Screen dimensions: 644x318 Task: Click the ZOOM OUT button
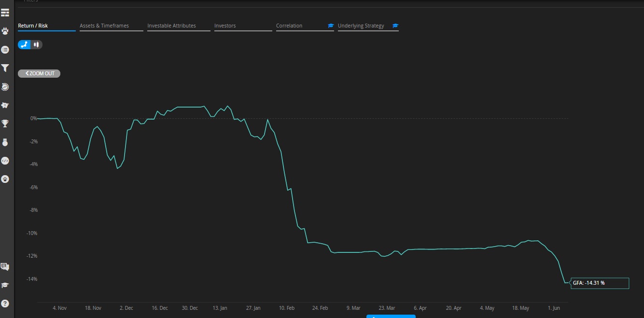(x=39, y=73)
